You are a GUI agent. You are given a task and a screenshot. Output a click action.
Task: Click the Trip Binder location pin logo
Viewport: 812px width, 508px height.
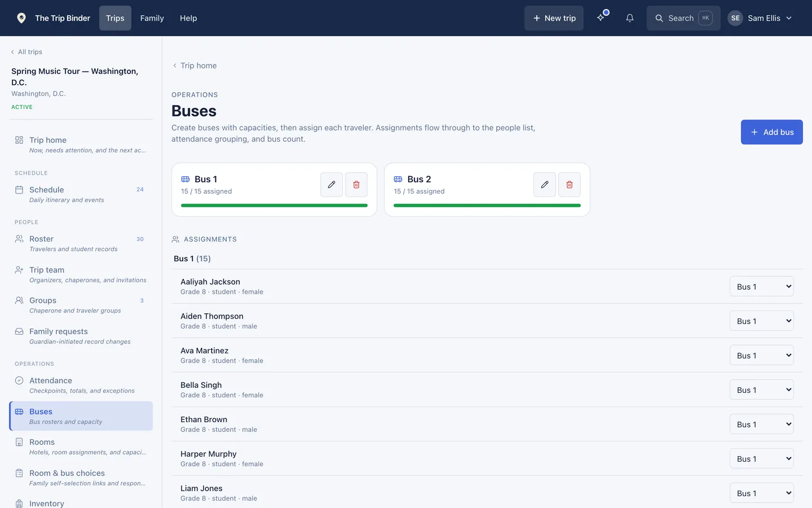tap(21, 18)
